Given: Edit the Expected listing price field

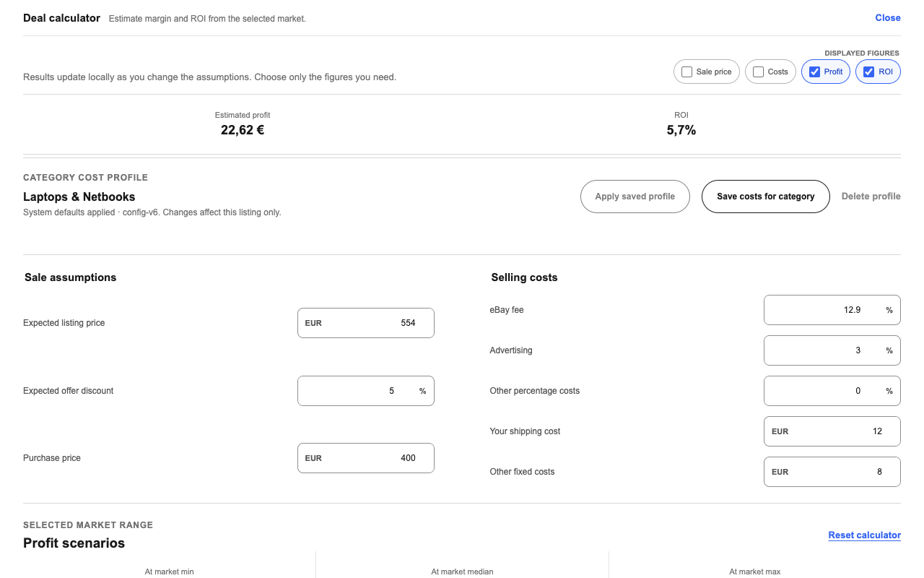Looking at the screenshot, I should click(x=366, y=323).
